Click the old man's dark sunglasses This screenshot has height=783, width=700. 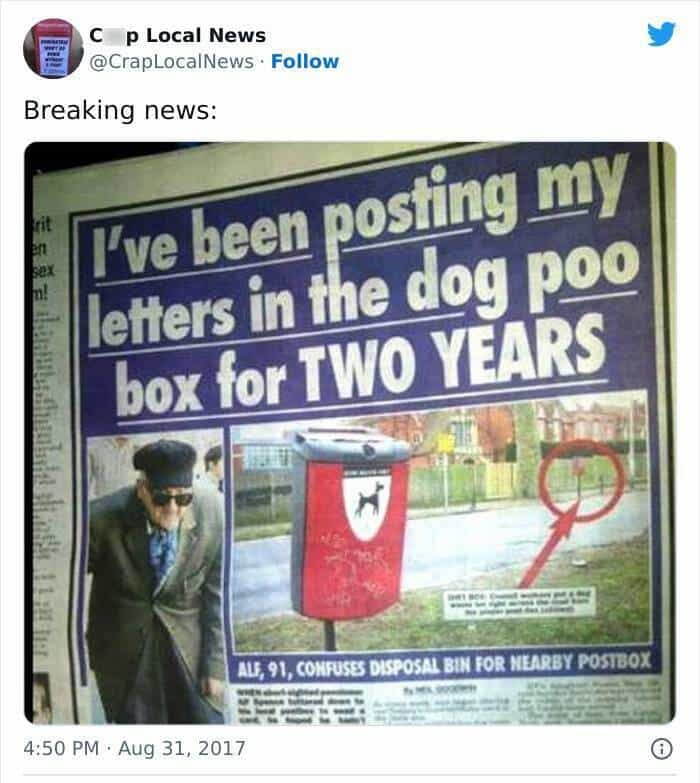click(171, 498)
